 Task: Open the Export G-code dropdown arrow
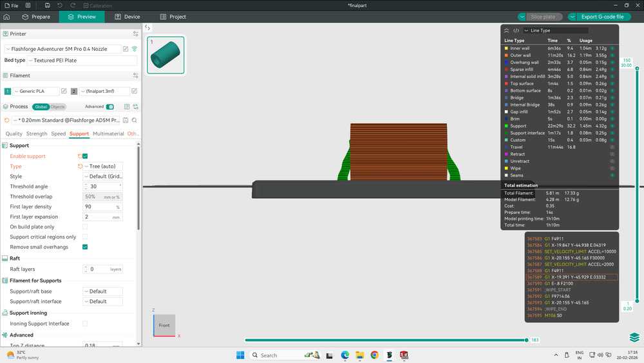tap(572, 17)
